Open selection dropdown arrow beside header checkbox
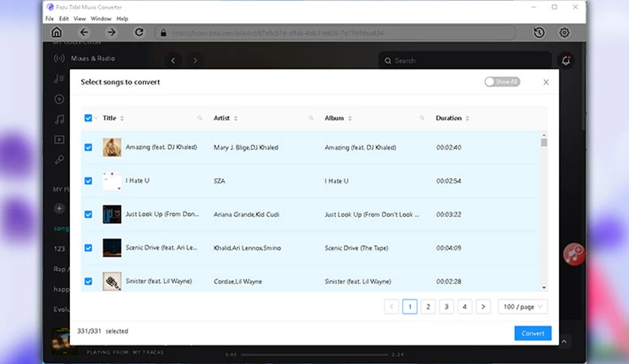629x364 pixels. point(96,118)
